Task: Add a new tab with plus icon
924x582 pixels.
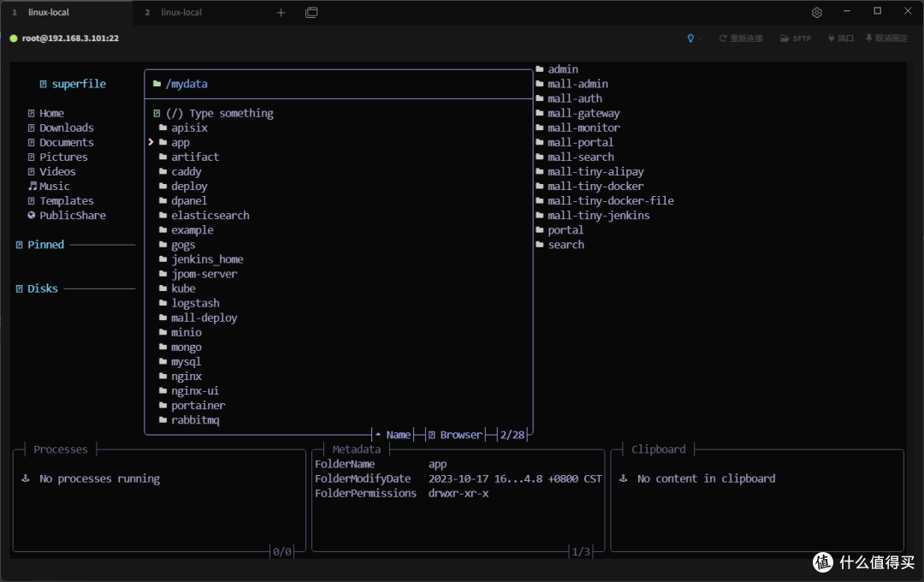Action: (x=281, y=12)
